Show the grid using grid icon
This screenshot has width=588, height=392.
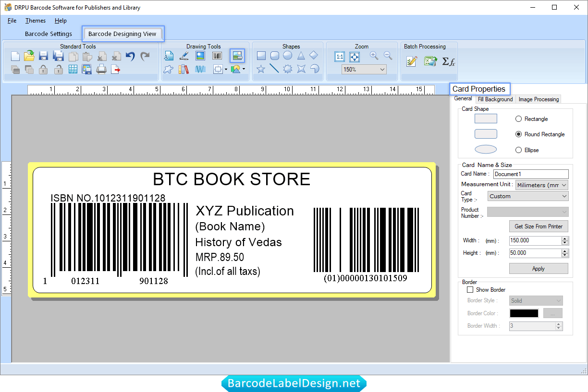pos(73,70)
